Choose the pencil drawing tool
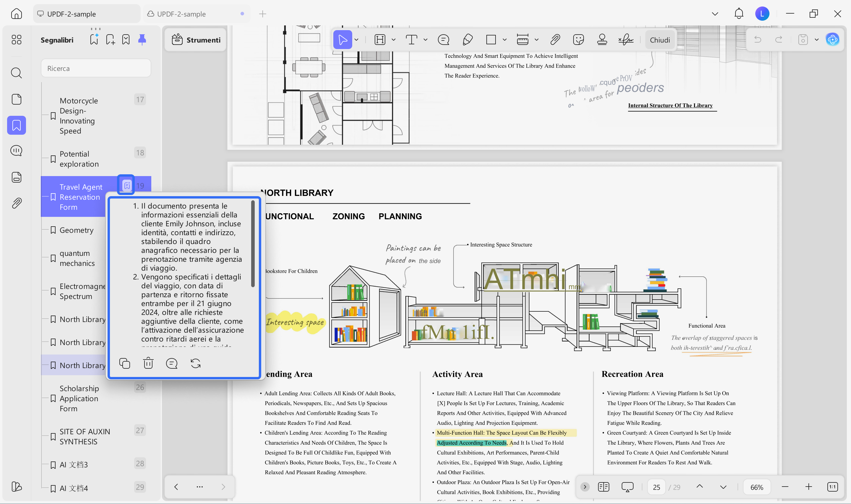851x504 pixels. point(468,40)
